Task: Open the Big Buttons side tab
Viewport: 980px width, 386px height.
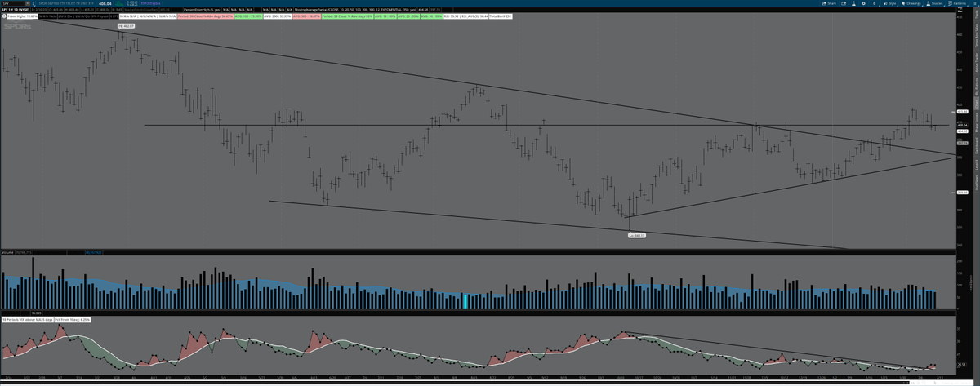Action: pos(976,87)
